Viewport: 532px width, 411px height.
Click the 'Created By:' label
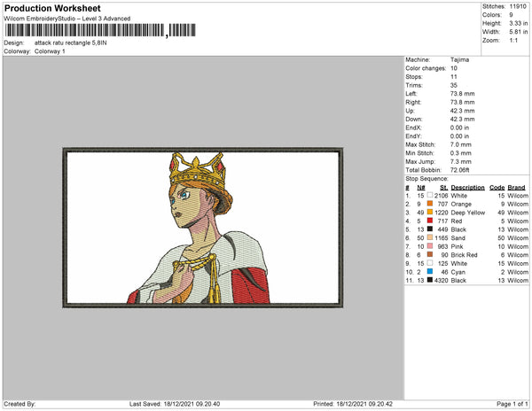pyautogui.click(x=20, y=404)
